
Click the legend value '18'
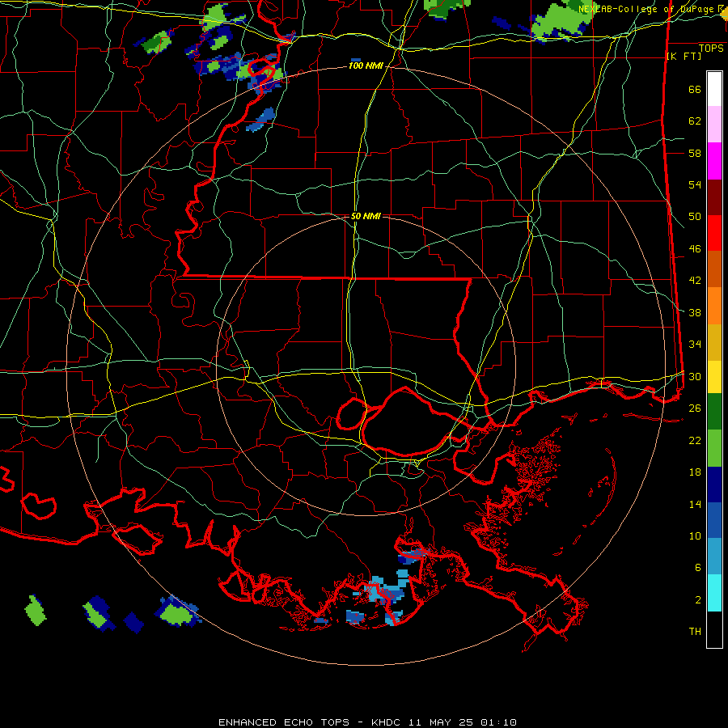[695, 472]
